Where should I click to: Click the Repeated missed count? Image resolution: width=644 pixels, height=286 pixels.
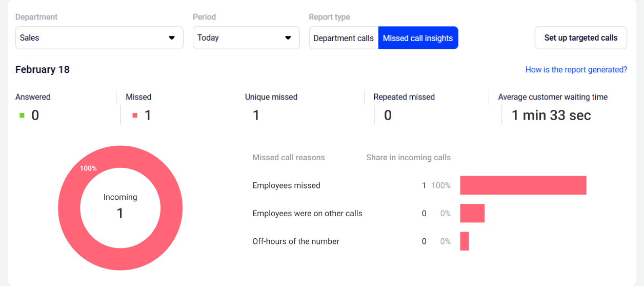(388, 116)
